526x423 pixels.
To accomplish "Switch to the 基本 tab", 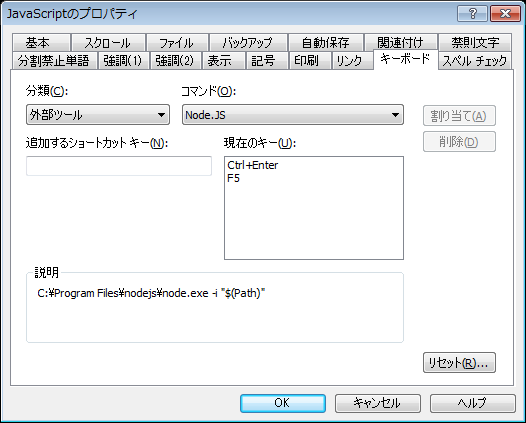I will coord(41,43).
